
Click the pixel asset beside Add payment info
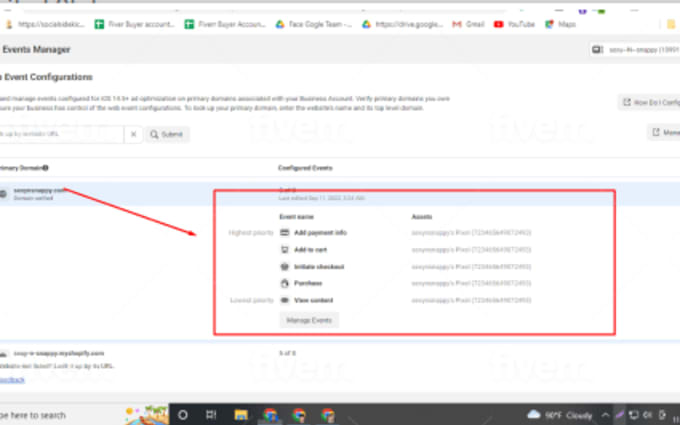click(471, 233)
